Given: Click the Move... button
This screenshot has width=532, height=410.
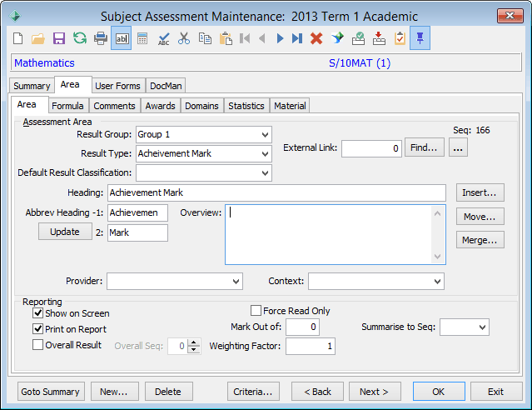Looking at the screenshot, I should click(480, 217).
